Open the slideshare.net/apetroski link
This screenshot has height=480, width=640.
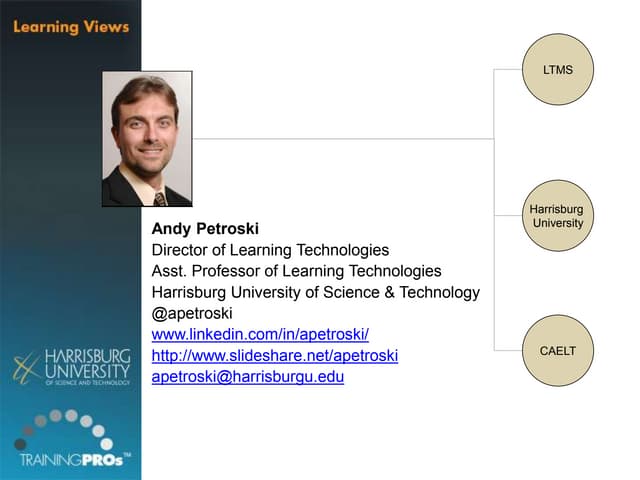(x=274, y=356)
